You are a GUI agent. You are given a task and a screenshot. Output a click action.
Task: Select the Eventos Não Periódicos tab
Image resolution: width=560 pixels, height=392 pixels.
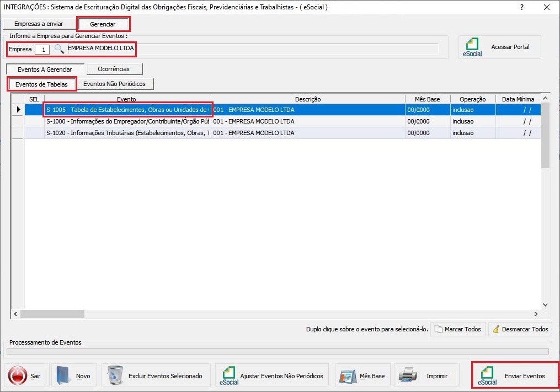point(114,84)
